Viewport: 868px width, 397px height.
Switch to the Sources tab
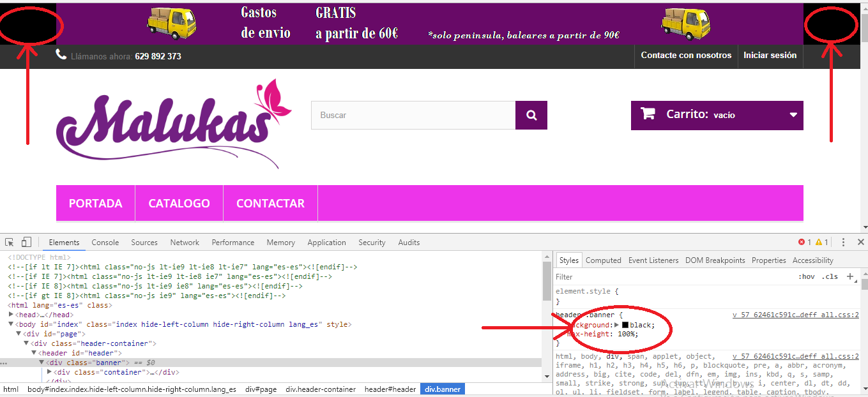click(144, 243)
